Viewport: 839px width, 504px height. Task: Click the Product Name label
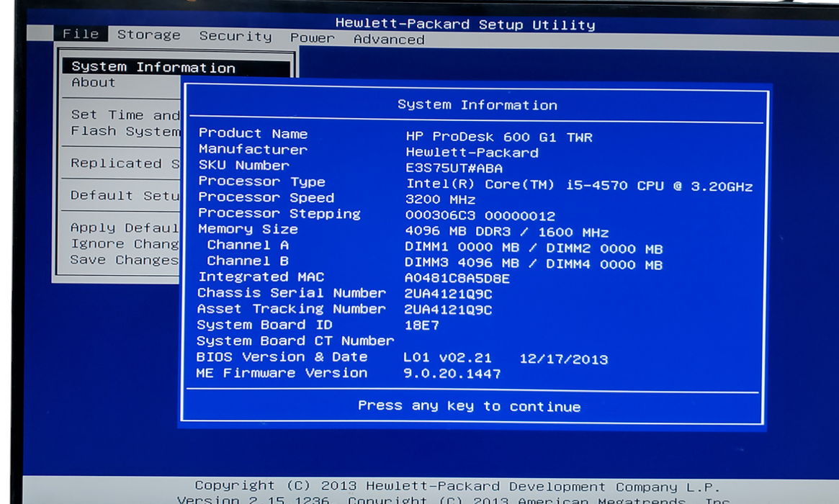[x=253, y=133]
